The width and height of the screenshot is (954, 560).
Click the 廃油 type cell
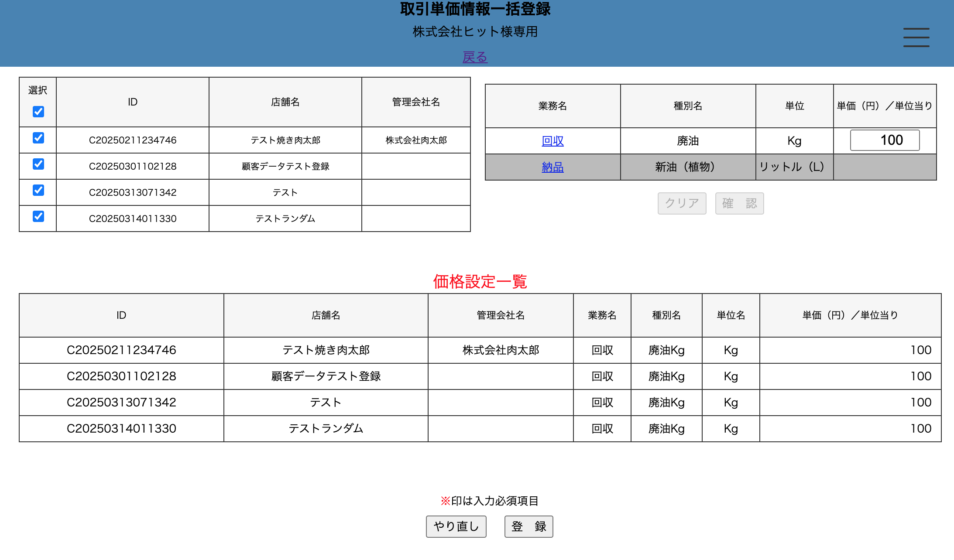(688, 141)
